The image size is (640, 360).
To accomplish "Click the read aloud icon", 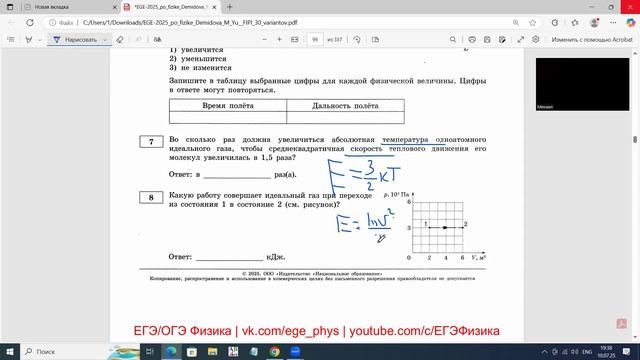I will 158,40.
